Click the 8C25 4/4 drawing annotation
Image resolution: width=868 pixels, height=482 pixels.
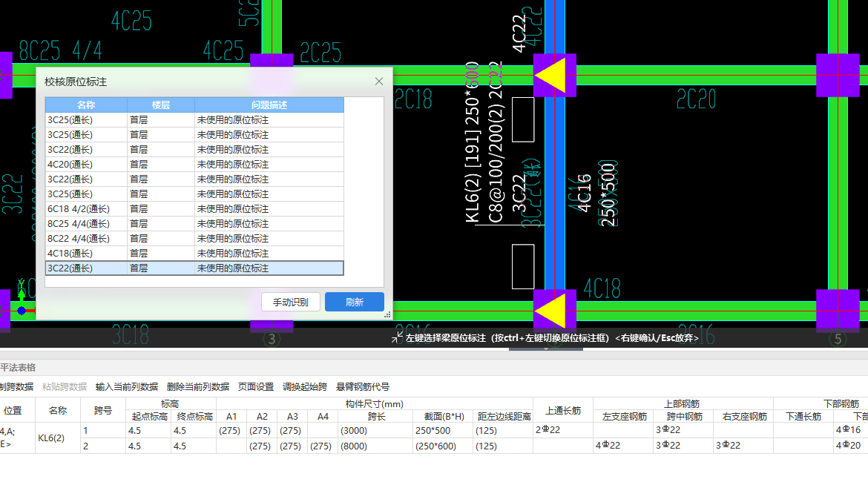click(60, 50)
